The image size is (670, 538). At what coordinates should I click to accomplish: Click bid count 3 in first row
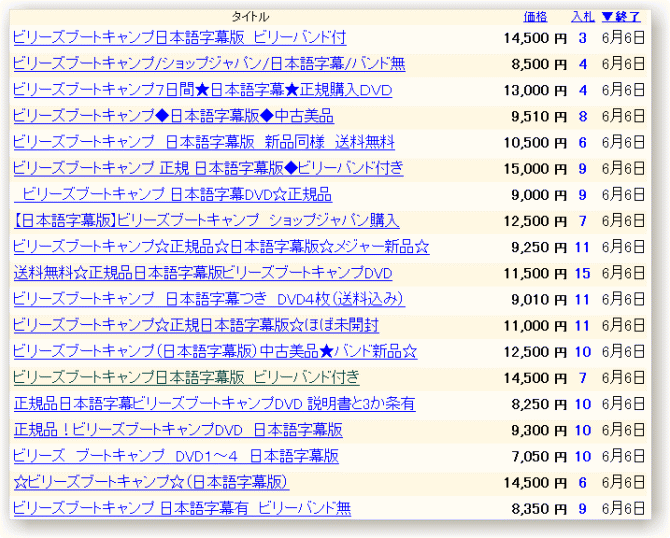[x=583, y=38]
